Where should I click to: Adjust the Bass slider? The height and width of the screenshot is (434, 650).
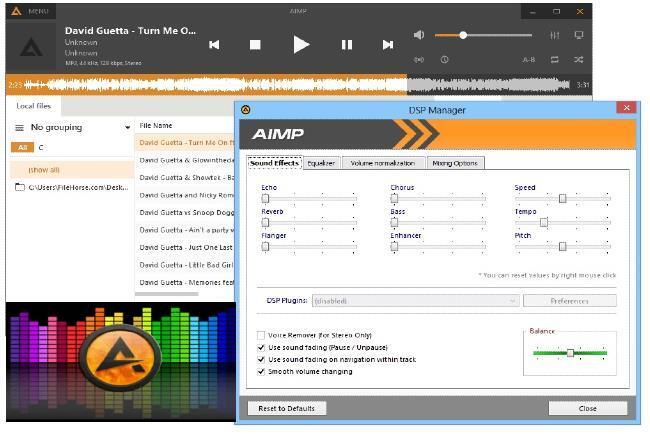[x=438, y=223]
